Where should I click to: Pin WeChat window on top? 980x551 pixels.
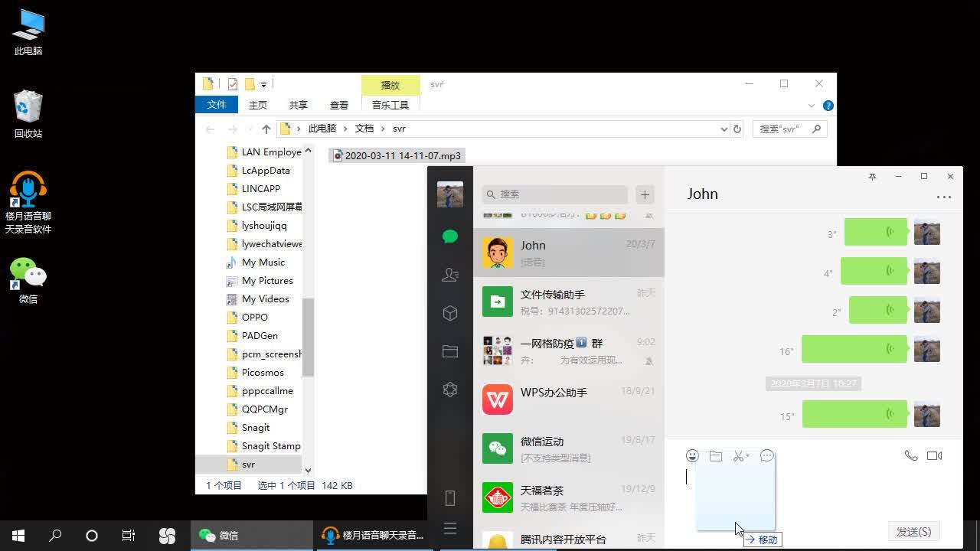pyautogui.click(x=872, y=177)
